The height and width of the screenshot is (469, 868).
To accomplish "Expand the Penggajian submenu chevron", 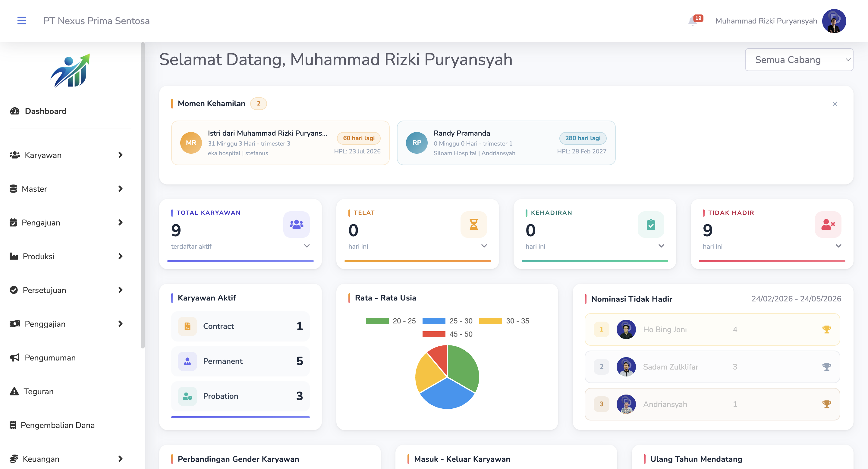I will 120,323.
